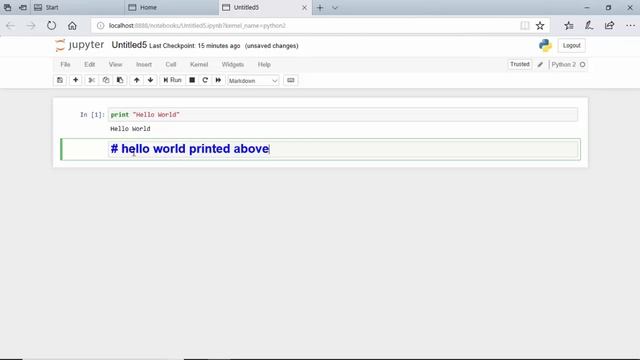The height and width of the screenshot is (360, 640).
Task: Toggle reading view icon
Action: coord(525,26)
